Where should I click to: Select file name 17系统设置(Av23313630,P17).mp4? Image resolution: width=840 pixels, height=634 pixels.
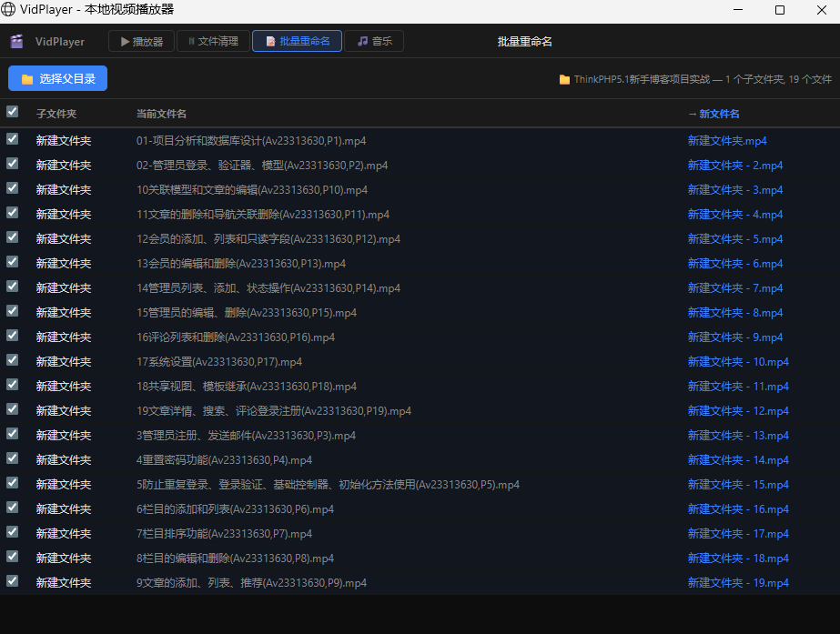219,362
